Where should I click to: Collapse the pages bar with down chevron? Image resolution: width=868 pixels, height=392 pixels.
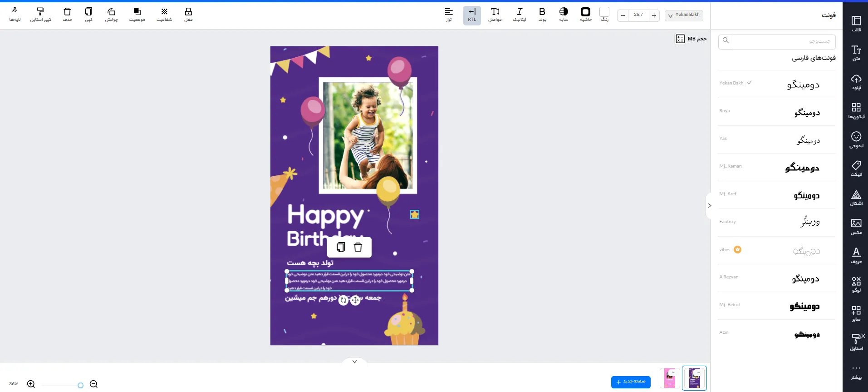pyautogui.click(x=354, y=362)
